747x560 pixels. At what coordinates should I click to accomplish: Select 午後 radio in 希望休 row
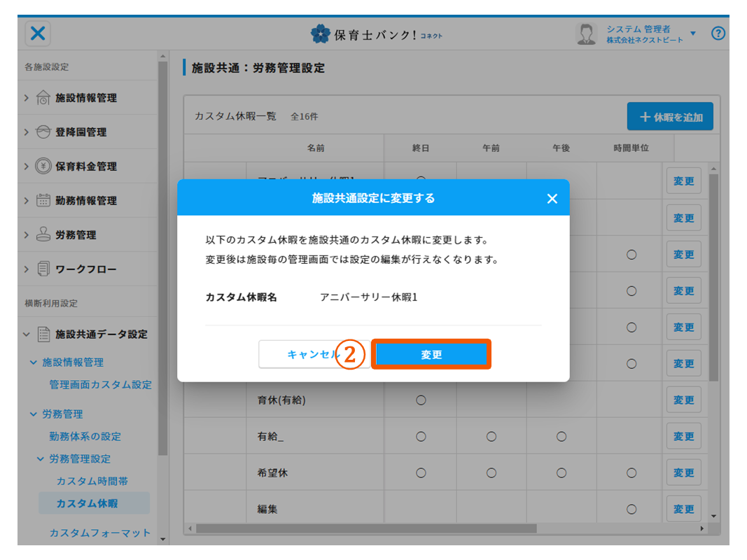[561, 473]
